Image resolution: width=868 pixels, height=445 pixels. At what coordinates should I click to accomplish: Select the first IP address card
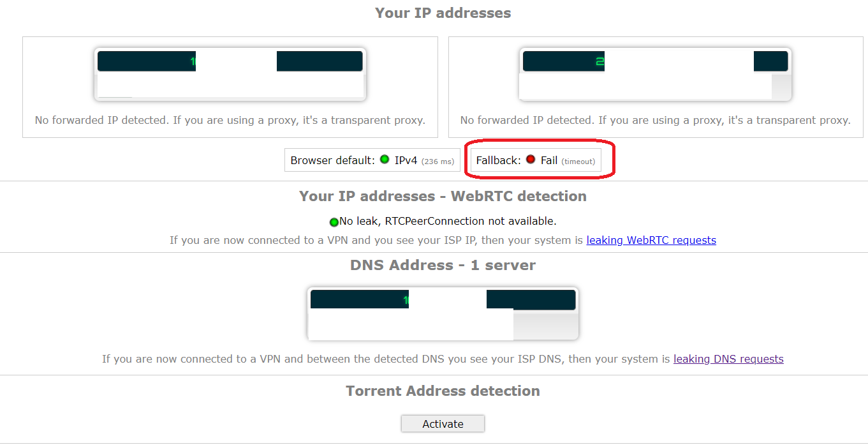tap(230, 74)
